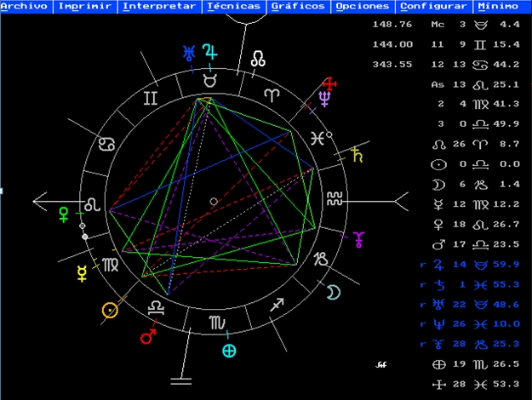Click the red Mars symbol on chart
The width and height of the screenshot is (532, 400).
click(x=149, y=336)
